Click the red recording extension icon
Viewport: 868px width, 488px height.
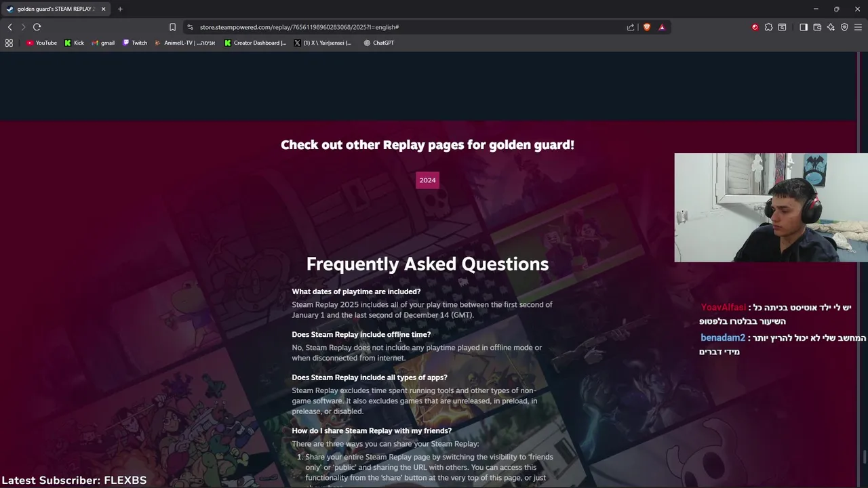click(x=755, y=27)
